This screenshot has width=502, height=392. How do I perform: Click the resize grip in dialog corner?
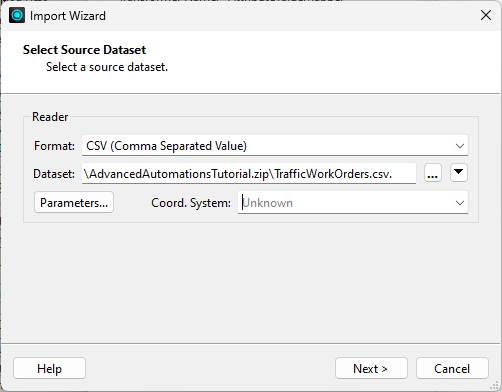point(495,386)
